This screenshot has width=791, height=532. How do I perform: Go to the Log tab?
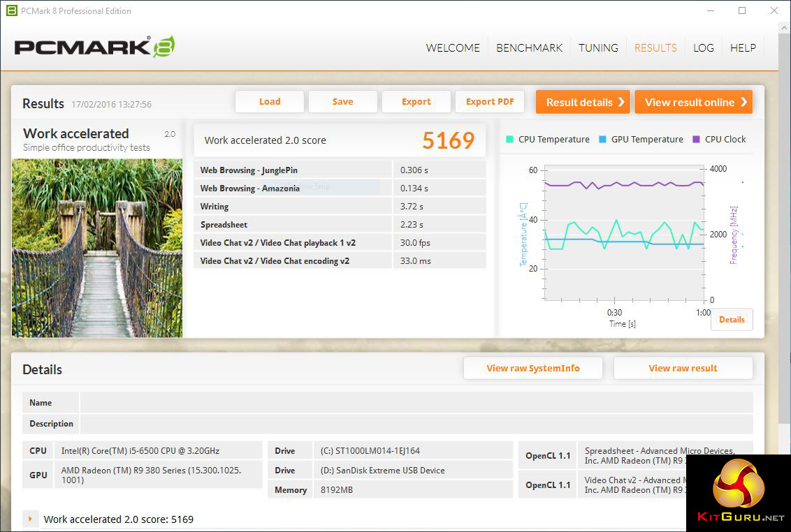click(703, 48)
